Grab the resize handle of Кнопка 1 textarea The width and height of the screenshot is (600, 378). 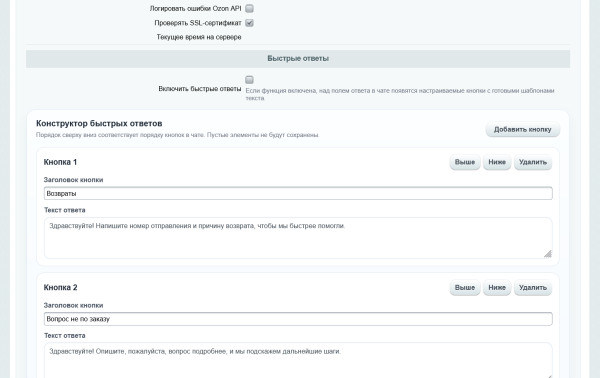pos(548,254)
